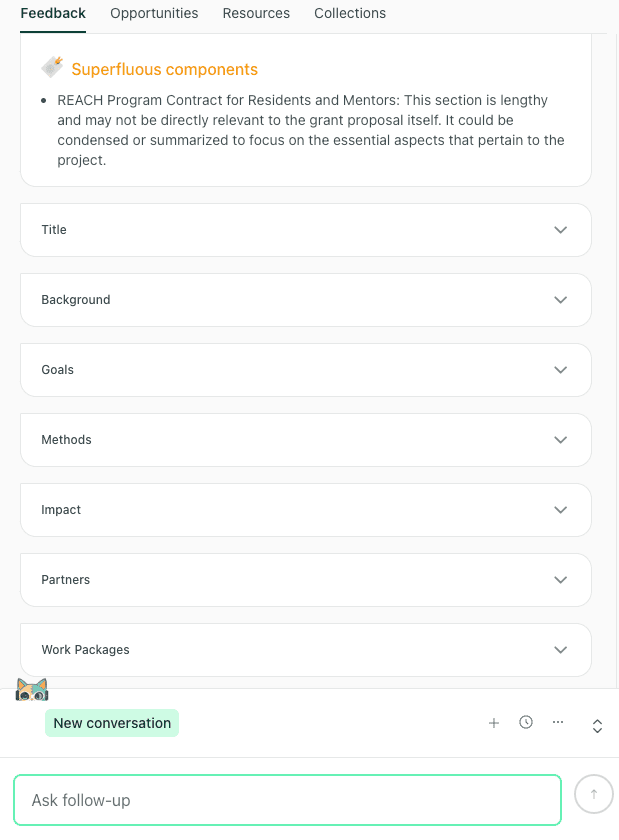Viewport: 619px width, 840px height.
Task: Click the feather icon beside Superfluous components
Action: (51, 67)
